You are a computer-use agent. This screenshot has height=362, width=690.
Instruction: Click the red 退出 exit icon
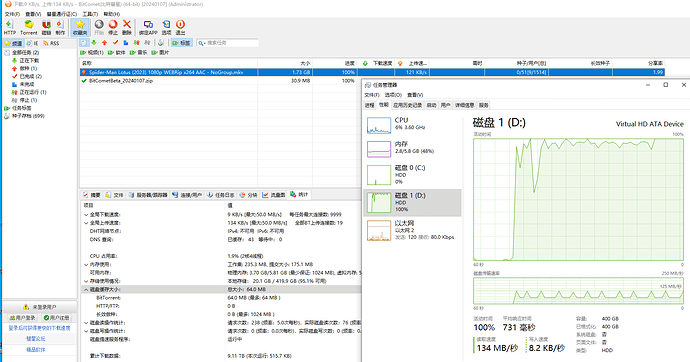180,27
